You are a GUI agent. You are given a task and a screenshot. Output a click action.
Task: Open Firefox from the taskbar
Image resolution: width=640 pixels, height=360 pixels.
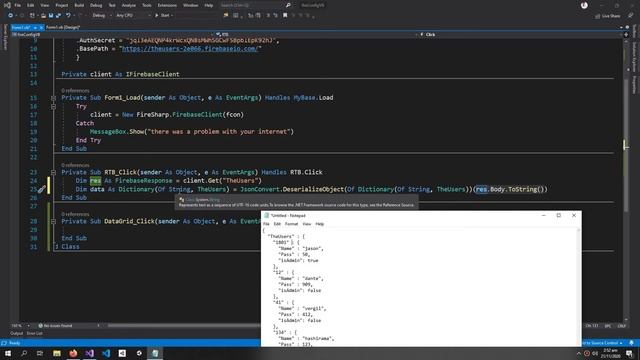[x=73, y=353]
